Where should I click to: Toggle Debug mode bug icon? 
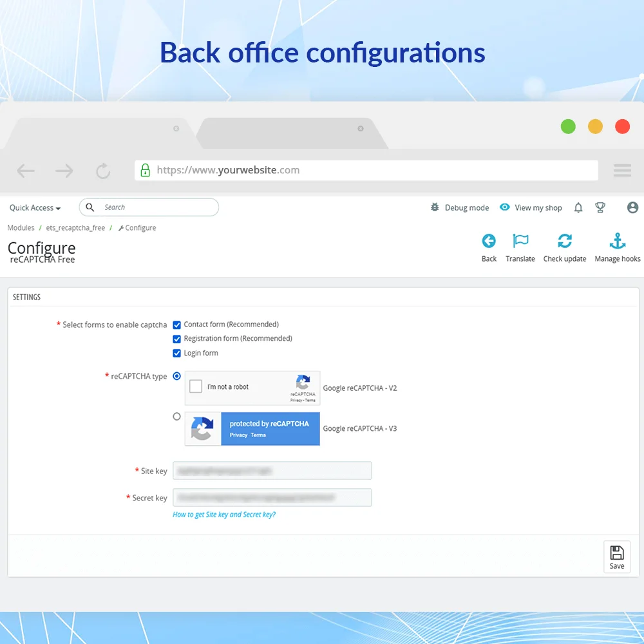pyautogui.click(x=435, y=207)
